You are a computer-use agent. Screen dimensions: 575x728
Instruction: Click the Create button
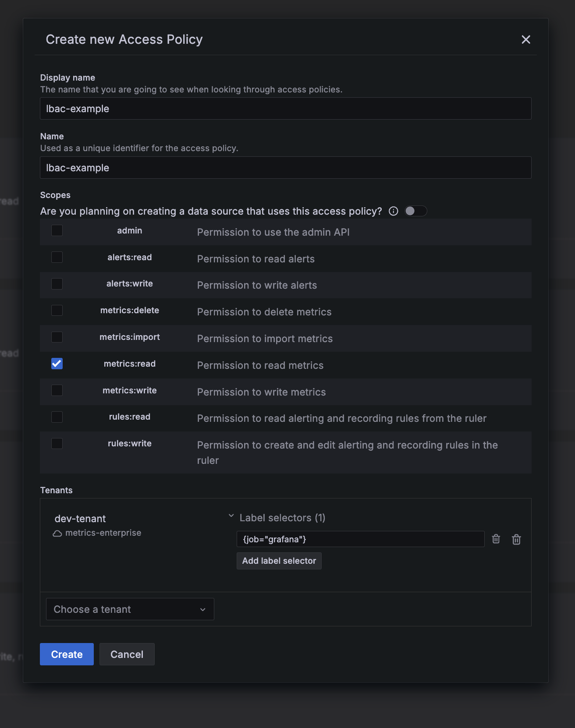click(x=67, y=654)
